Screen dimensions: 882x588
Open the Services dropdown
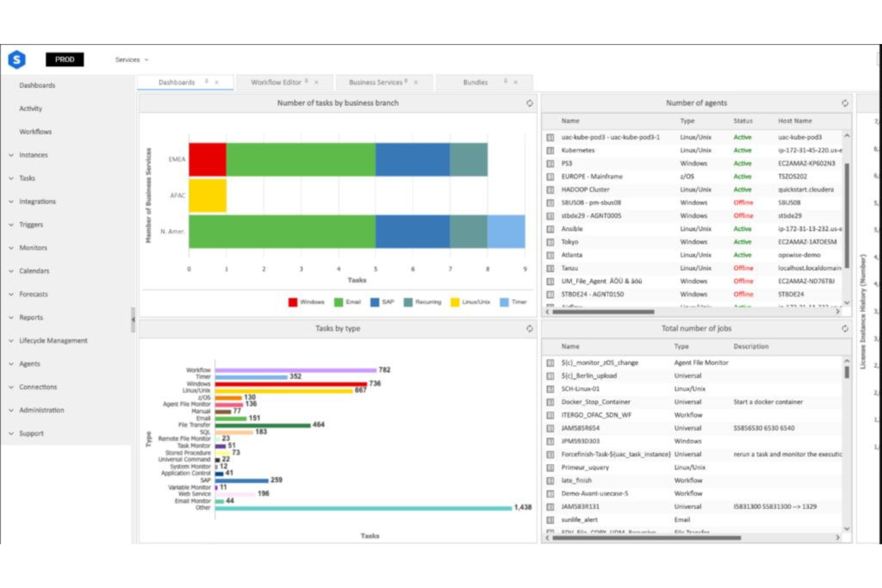[132, 60]
